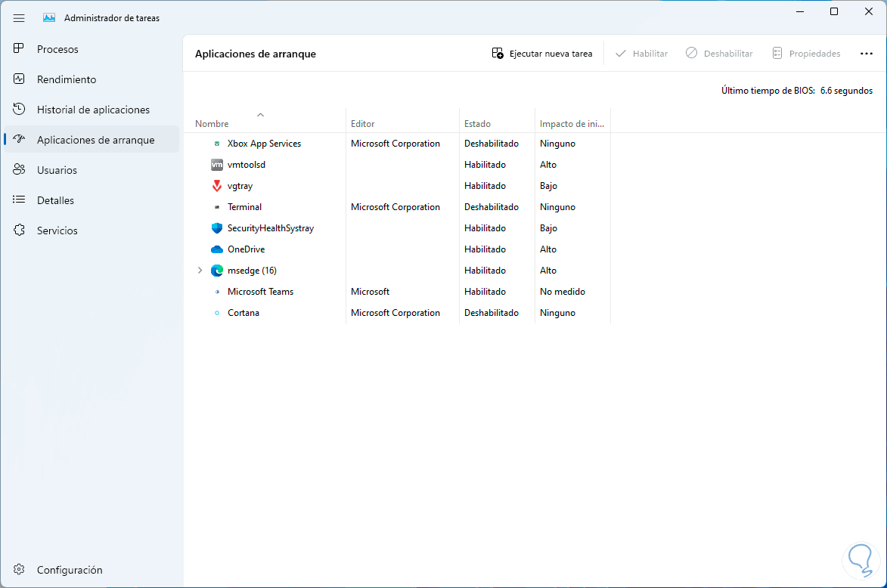887x588 pixels.
Task: Open Configuración label at bottom of sidebar
Action: coord(70,570)
